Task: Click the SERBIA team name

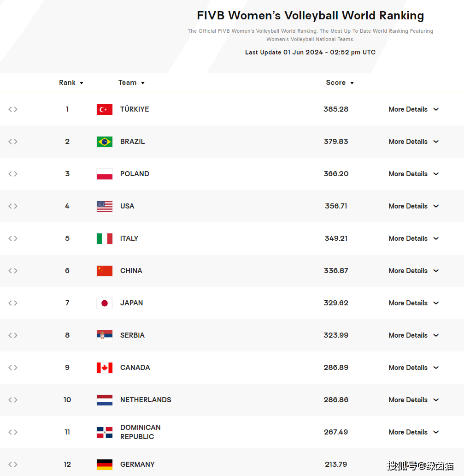Action: 132,335
